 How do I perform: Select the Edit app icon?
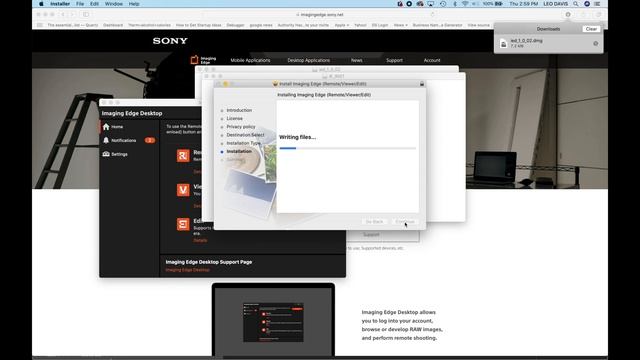click(183, 224)
